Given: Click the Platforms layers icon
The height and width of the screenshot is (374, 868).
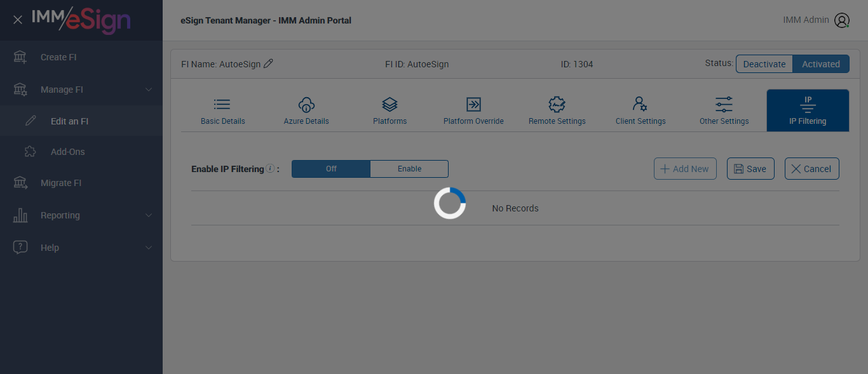Looking at the screenshot, I should [x=390, y=104].
